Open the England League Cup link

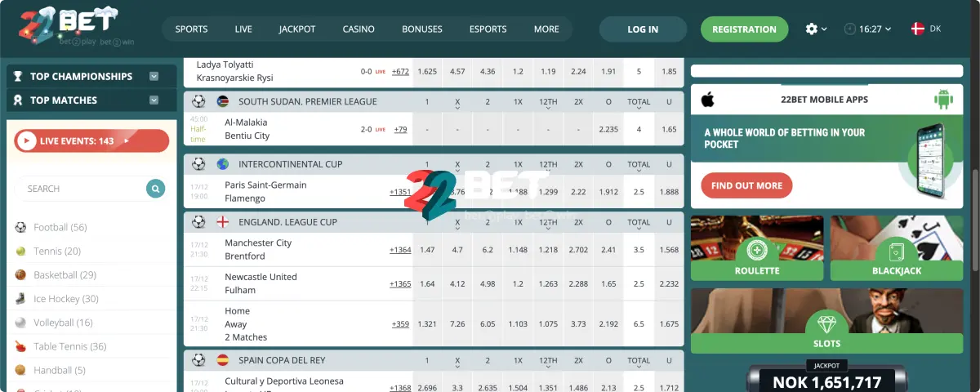(288, 222)
